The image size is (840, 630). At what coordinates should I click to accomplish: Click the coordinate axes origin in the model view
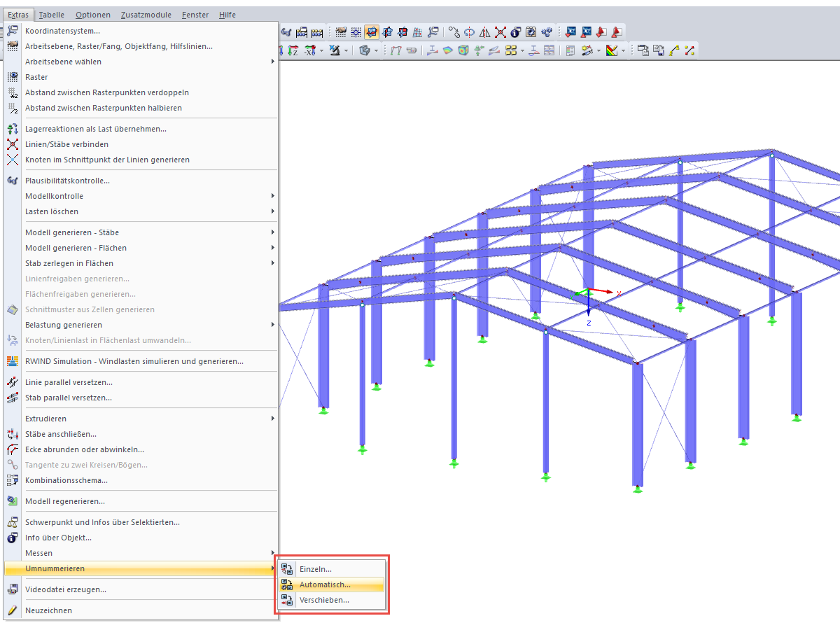[589, 291]
